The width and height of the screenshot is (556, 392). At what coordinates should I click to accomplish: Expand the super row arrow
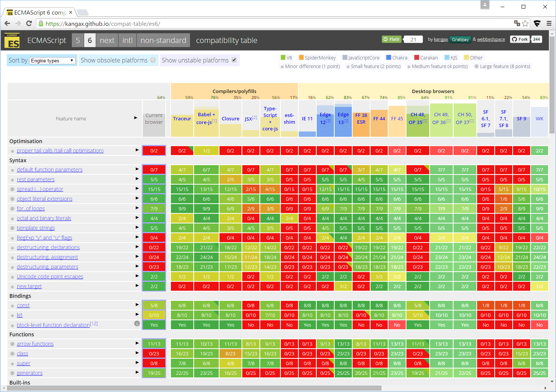pos(137,362)
